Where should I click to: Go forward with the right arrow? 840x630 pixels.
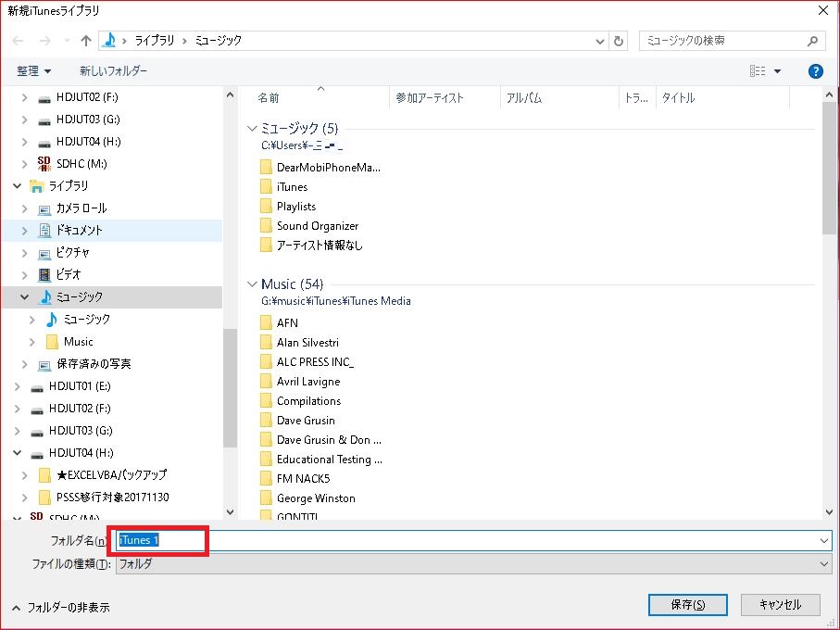(45, 41)
